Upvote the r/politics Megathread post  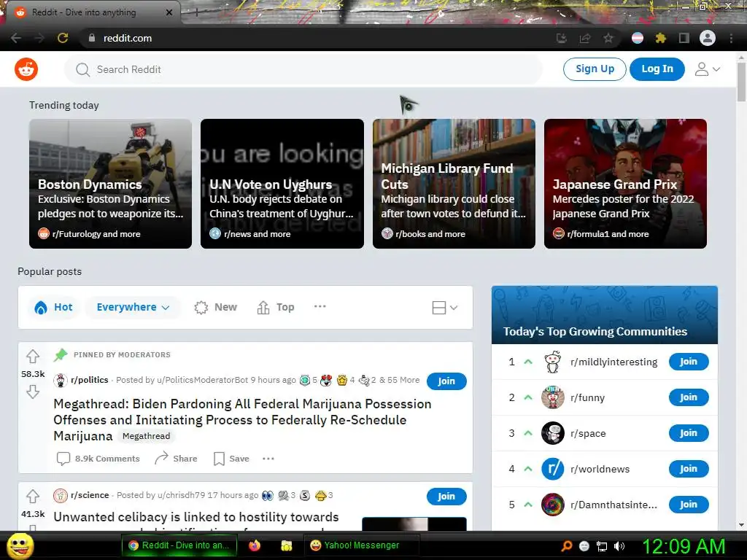pos(33,356)
